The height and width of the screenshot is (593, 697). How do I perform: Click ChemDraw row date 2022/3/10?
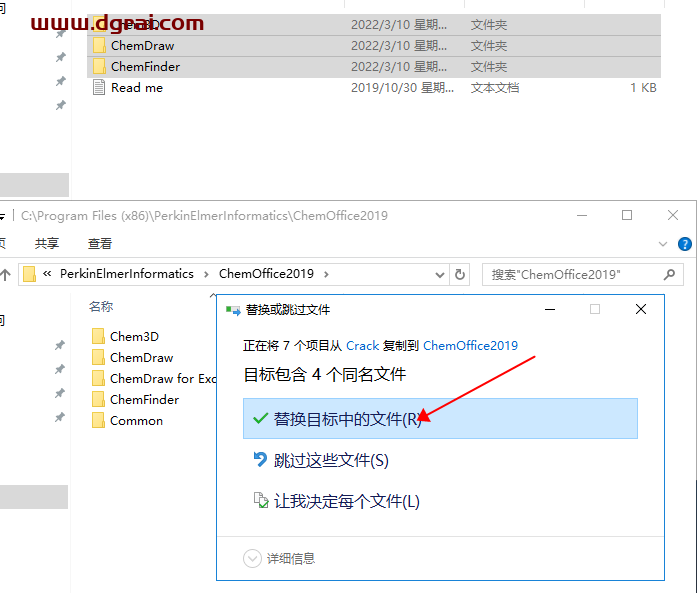coord(399,46)
